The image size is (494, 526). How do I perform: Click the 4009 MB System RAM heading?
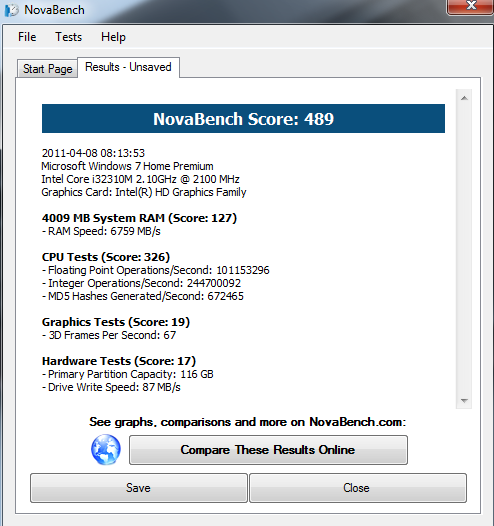tap(140, 218)
